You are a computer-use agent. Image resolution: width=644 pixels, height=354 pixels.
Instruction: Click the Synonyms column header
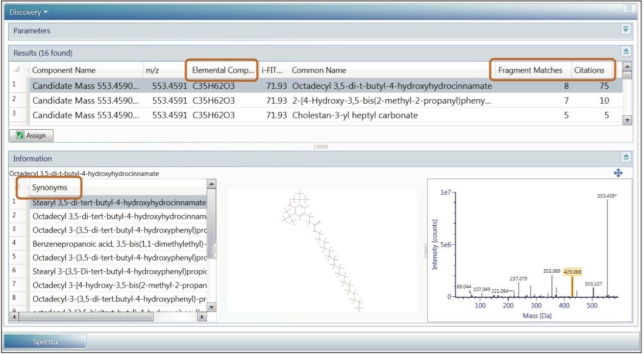(117, 188)
